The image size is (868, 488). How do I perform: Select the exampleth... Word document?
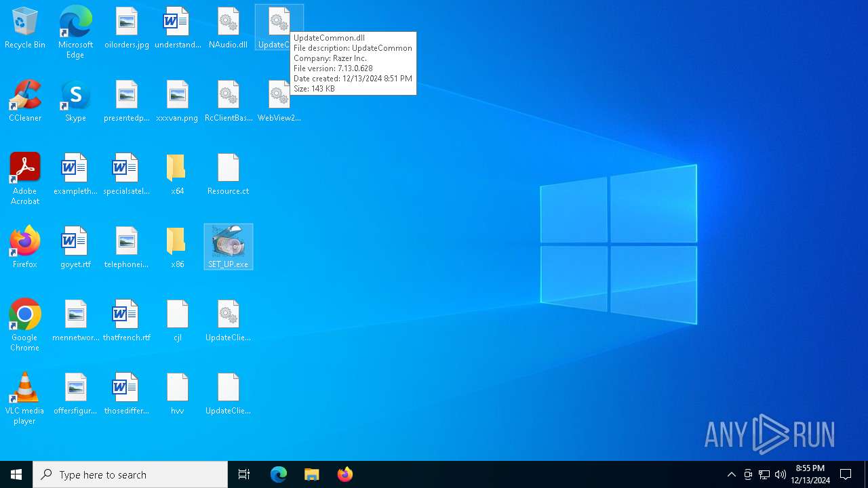tap(75, 174)
